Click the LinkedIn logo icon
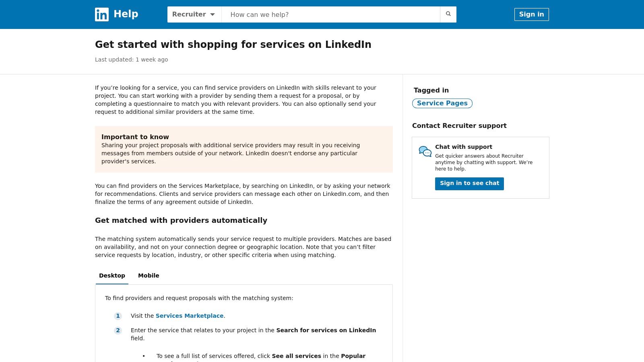The image size is (644, 362). tap(101, 14)
